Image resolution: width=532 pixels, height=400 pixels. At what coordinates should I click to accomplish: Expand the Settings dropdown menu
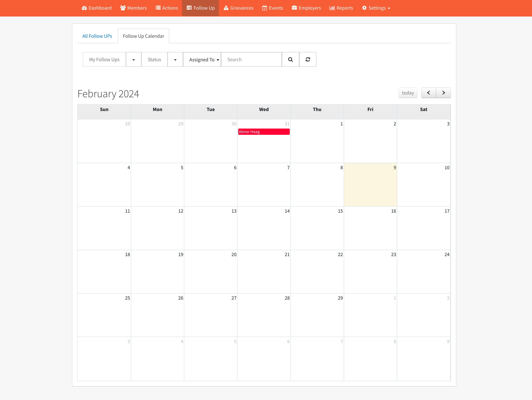pos(376,8)
